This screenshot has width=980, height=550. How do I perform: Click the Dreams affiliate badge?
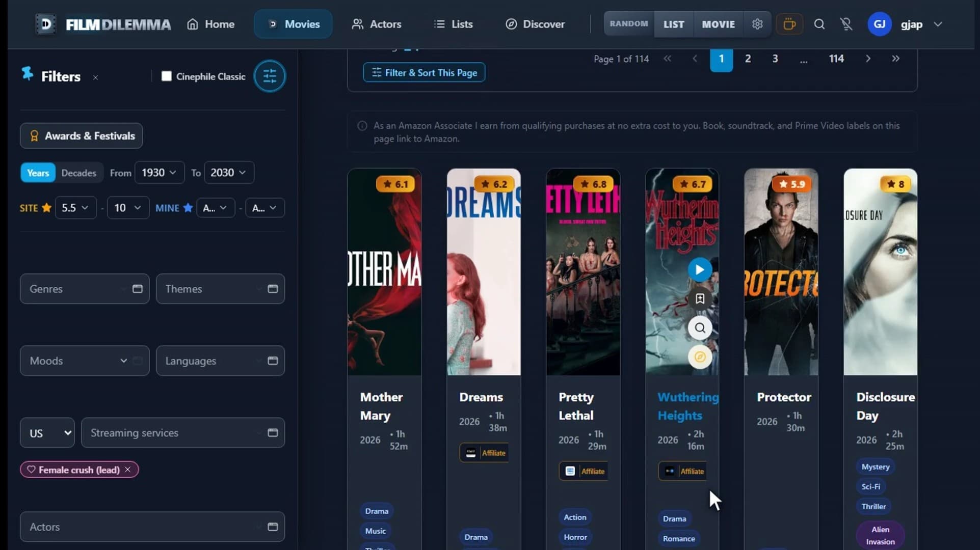(x=484, y=453)
